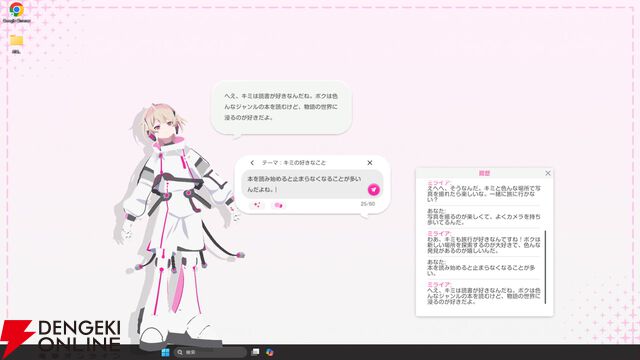Viewport: 640px width, 360px height.
Task: Launch the Copilot icon in the taskbar
Action: pos(269,352)
